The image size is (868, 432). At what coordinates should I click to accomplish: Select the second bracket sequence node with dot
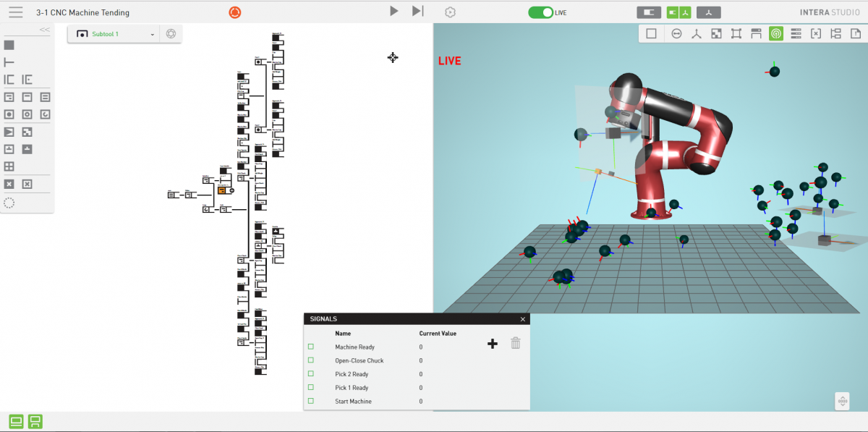[27, 80]
